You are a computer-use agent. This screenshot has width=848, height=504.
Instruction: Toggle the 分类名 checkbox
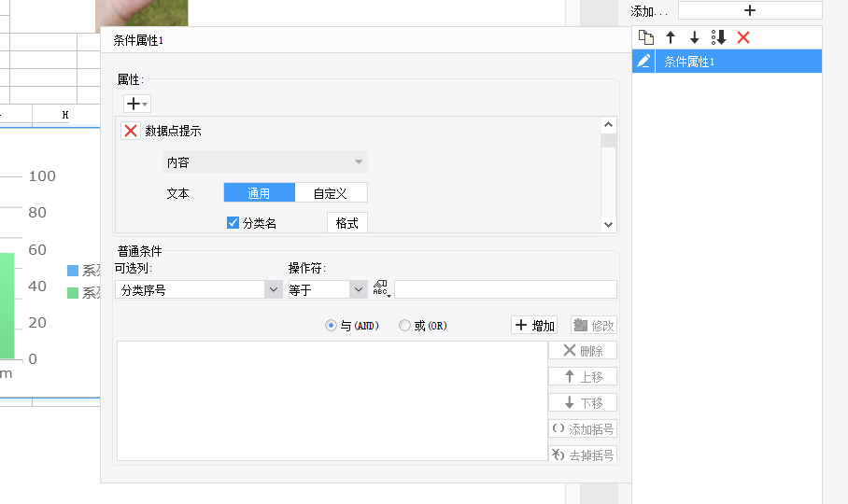click(233, 222)
